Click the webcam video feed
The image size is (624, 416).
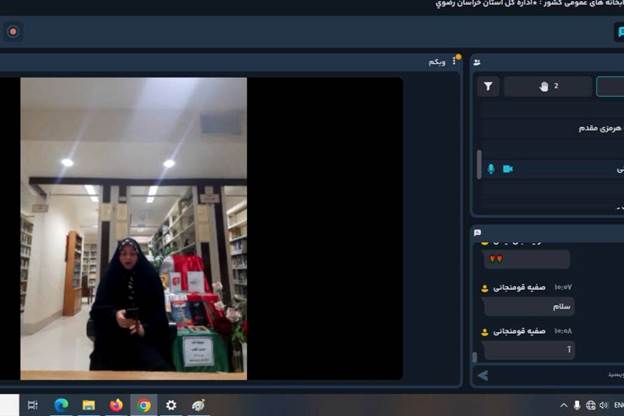pyautogui.click(x=134, y=228)
